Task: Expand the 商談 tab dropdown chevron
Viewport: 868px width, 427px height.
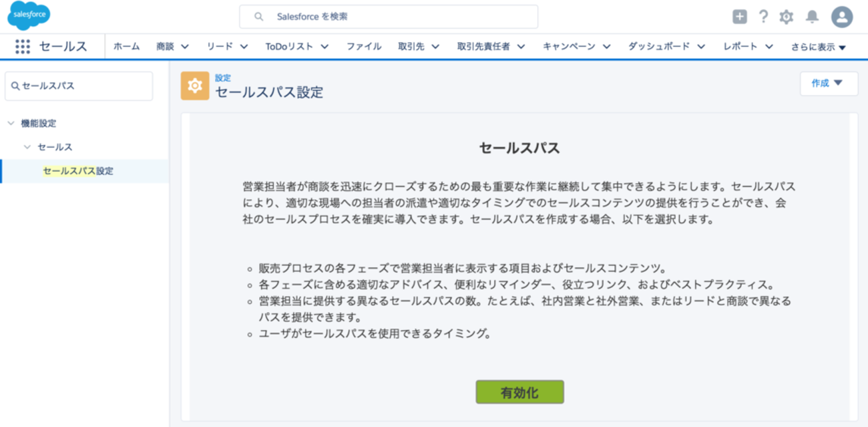Action: coord(185,47)
